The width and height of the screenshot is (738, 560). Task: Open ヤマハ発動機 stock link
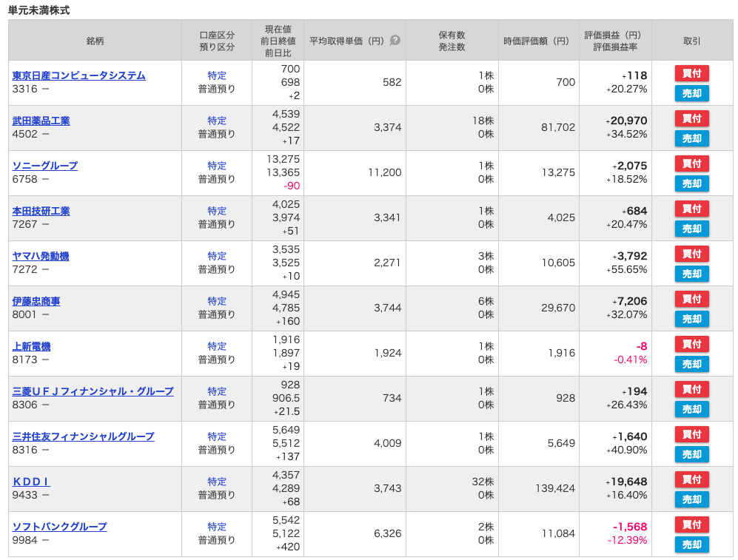coord(41,256)
